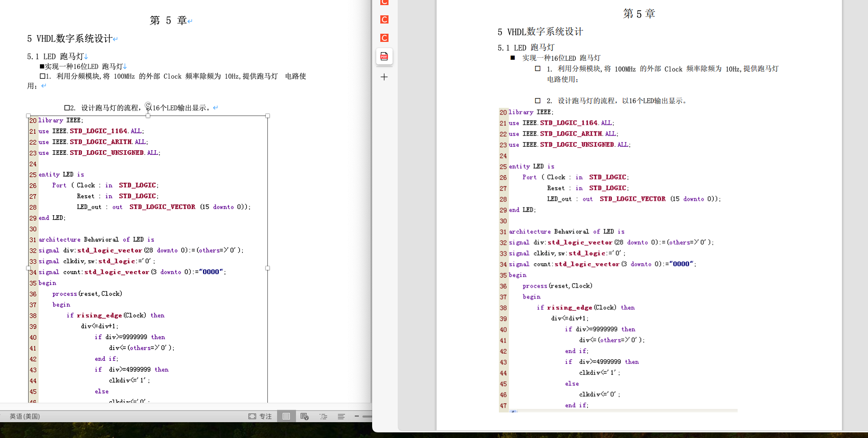Click the top-right resize handle of code image
The image size is (868, 438).
point(267,116)
